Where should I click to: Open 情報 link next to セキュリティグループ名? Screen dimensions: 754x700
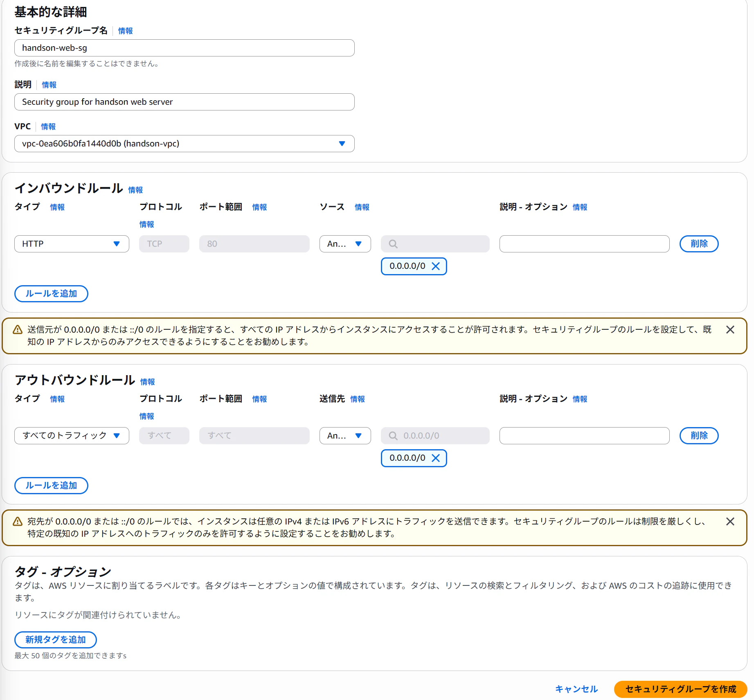tap(125, 31)
